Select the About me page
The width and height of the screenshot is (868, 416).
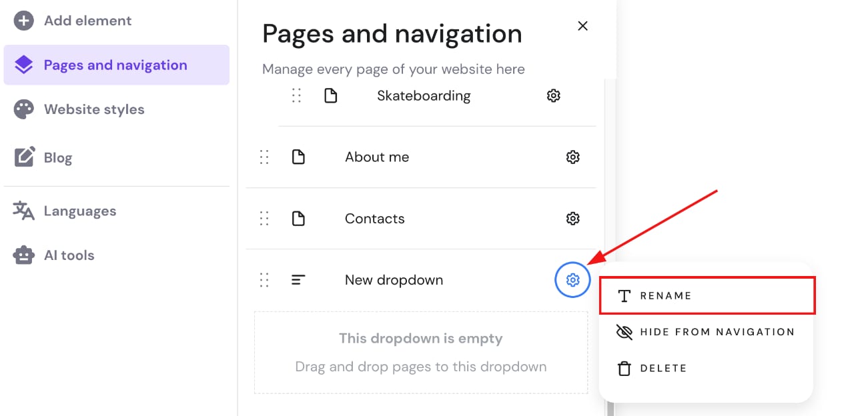click(377, 157)
